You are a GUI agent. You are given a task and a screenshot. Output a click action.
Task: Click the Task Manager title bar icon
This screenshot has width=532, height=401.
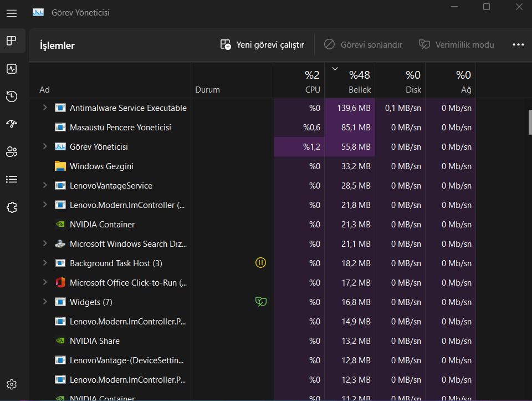pos(38,13)
